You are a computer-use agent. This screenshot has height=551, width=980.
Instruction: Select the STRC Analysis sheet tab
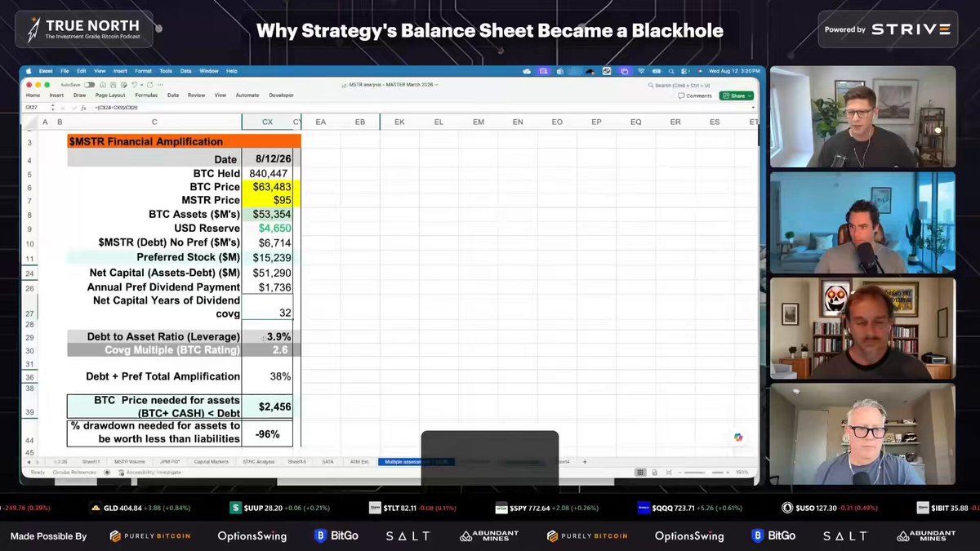pos(258,462)
